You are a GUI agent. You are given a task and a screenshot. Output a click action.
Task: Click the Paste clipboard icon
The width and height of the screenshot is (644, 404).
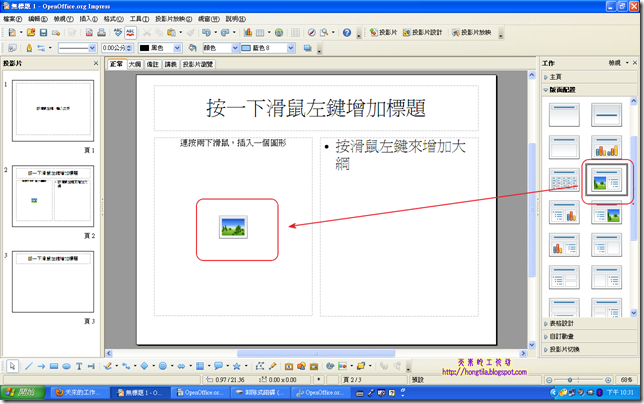click(x=171, y=32)
